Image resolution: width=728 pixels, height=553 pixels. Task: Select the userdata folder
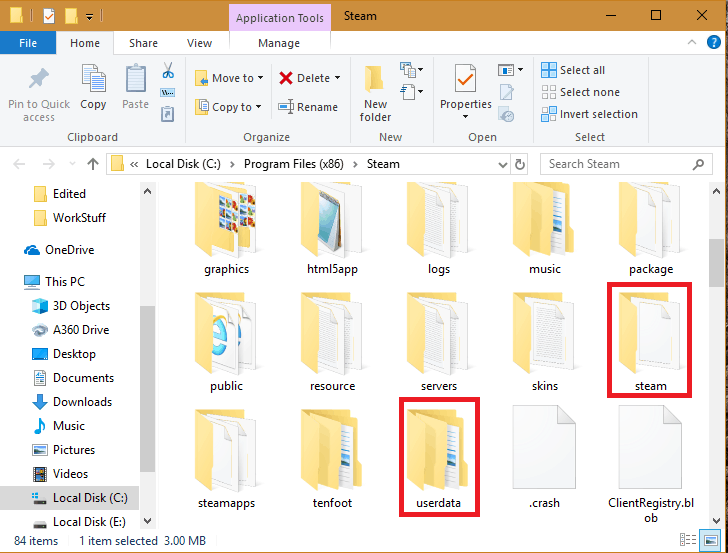(439, 457)
